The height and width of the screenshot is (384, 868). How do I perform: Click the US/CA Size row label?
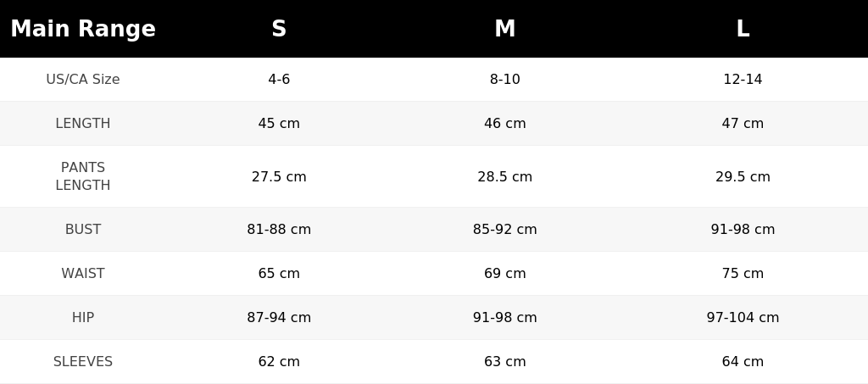coord(83,79)
